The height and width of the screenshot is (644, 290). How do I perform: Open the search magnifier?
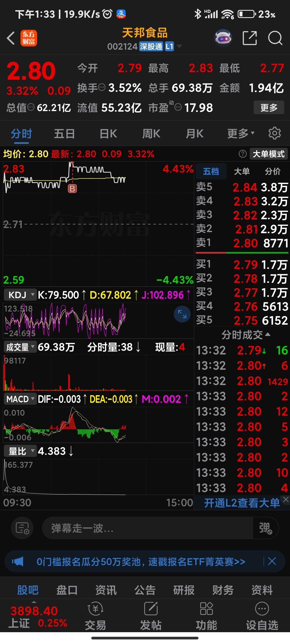[275, 38]
